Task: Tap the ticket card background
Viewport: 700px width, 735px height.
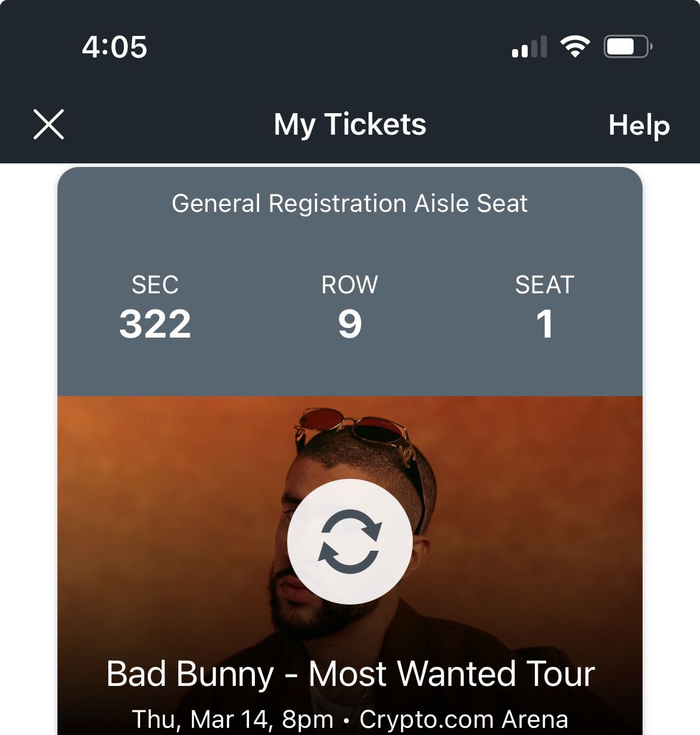Action: pyautogui.click(x=349, y=371)
